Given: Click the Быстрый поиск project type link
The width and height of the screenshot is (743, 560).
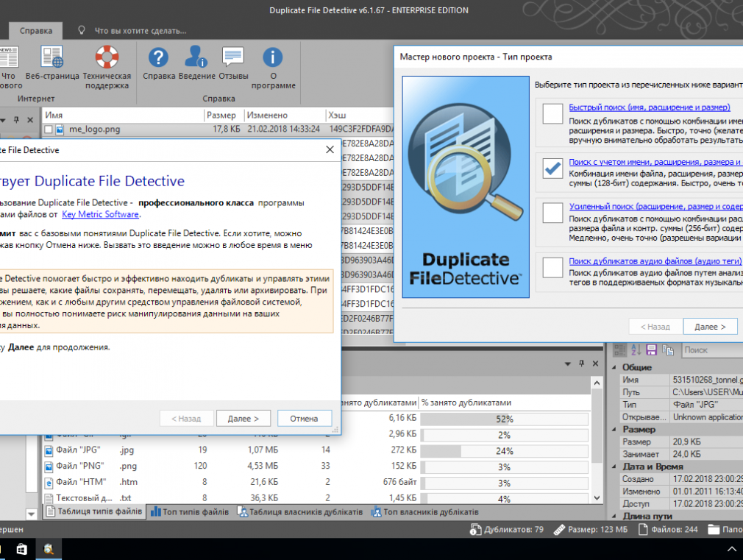Looking at the screenshot, I should pos(649,107).
